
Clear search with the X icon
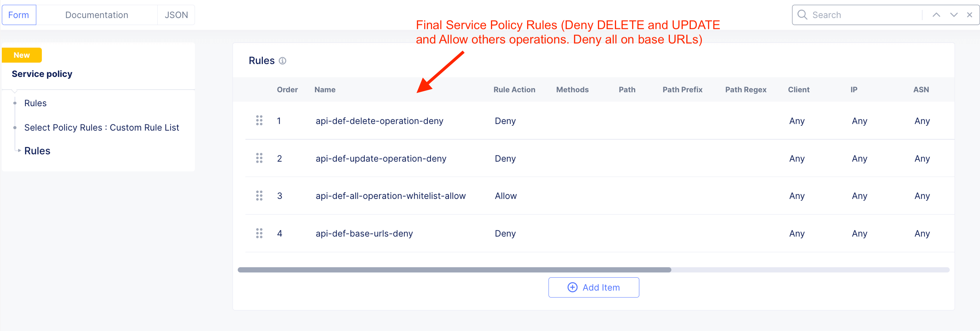(x=969, y=15)
